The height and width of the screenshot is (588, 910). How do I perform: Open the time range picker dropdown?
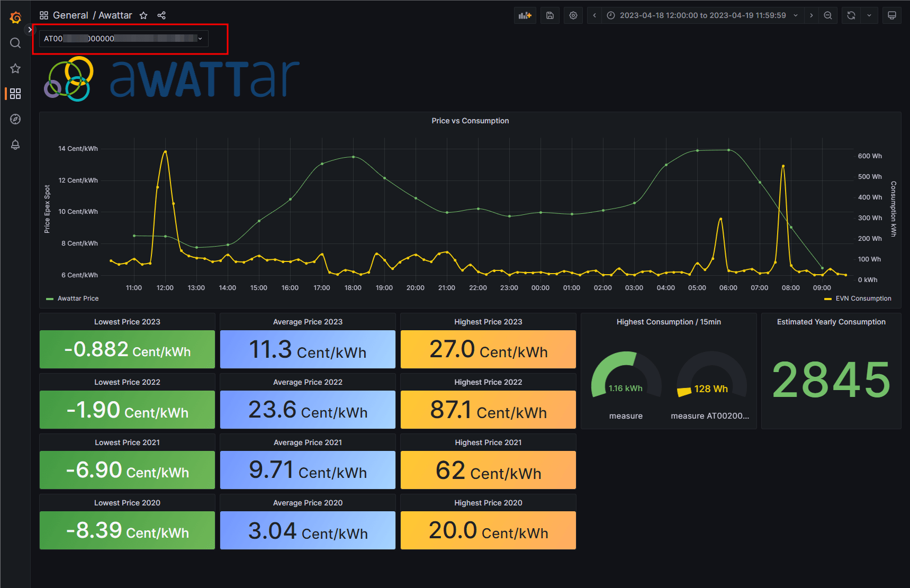699,15
